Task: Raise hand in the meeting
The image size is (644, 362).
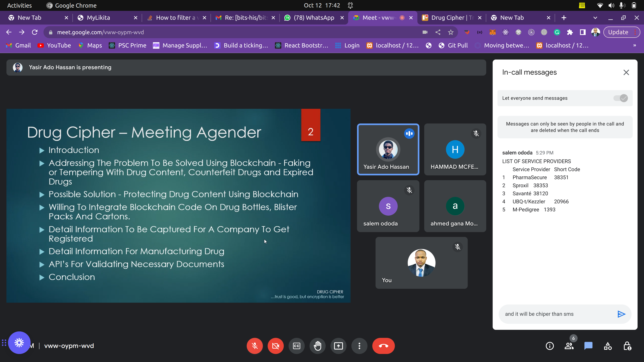Action: [x=318, y=346]
